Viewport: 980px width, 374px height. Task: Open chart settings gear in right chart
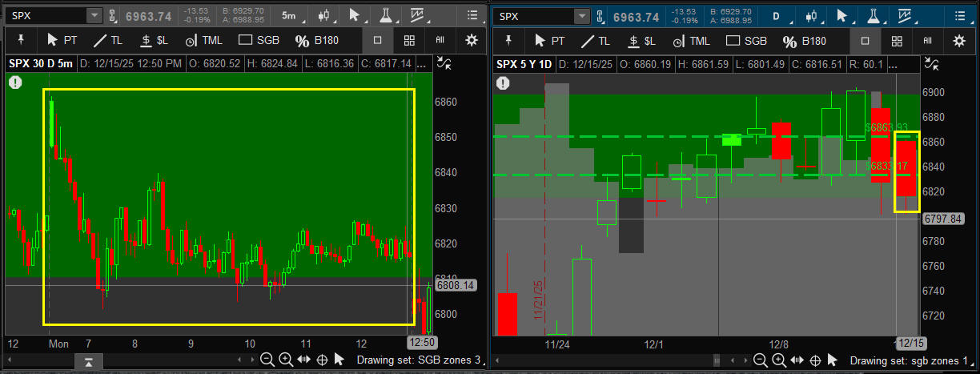pos(959,41)
